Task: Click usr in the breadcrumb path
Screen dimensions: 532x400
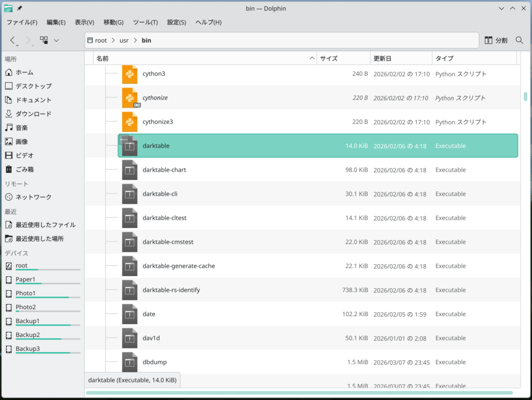Action: [x=124, y=41]
